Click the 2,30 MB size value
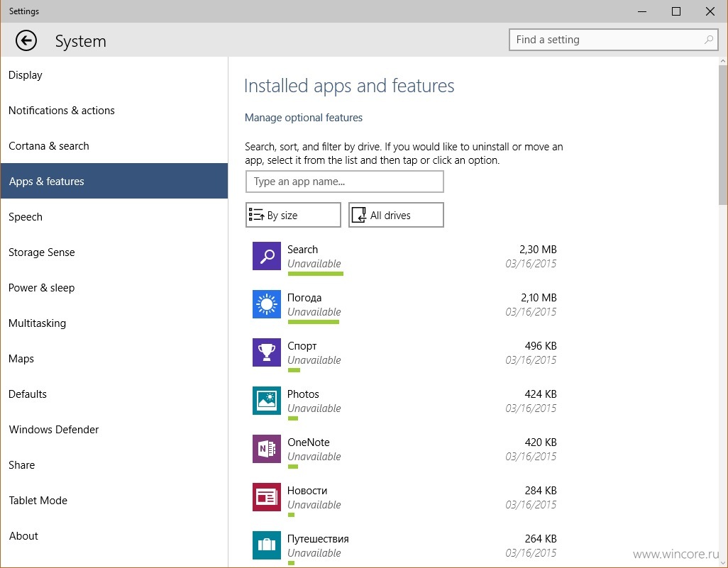 (x=538, y=250)
